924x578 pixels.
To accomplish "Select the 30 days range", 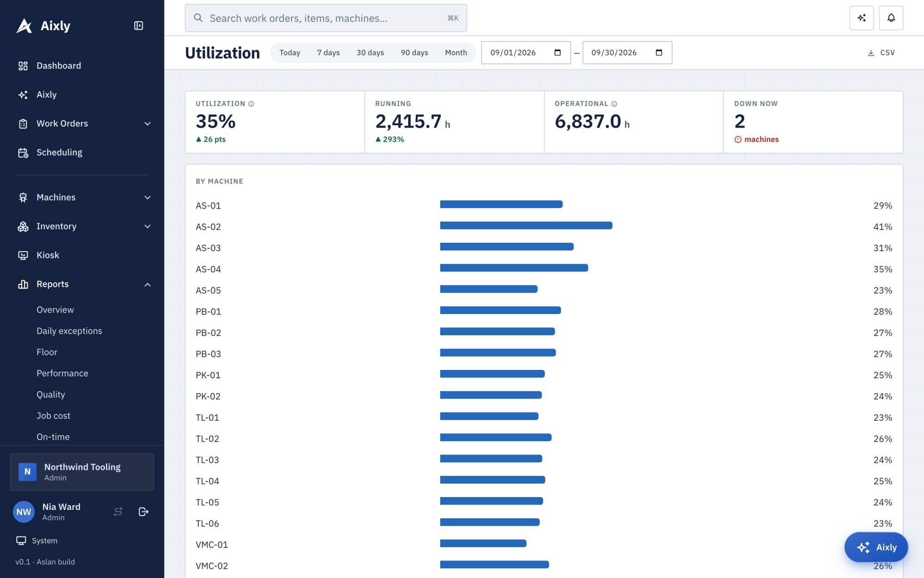I will click(x=370, y=53).
